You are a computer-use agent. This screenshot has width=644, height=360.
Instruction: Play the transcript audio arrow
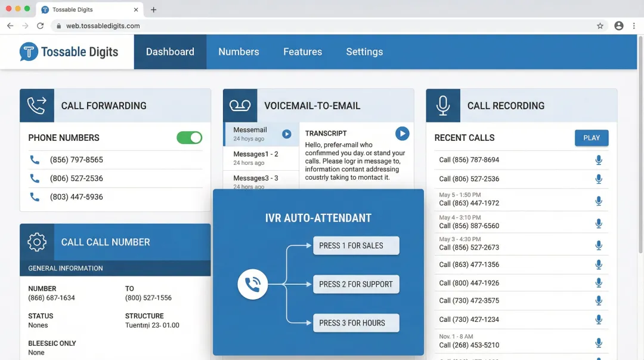tap(402, 133)
